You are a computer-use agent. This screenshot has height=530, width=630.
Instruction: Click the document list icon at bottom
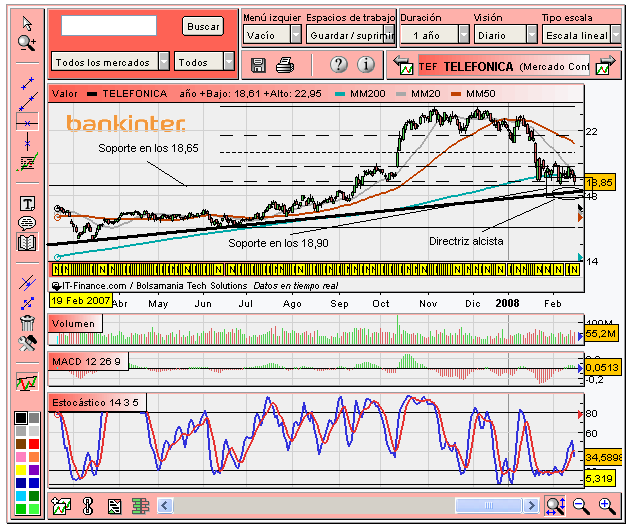[114, 506]
